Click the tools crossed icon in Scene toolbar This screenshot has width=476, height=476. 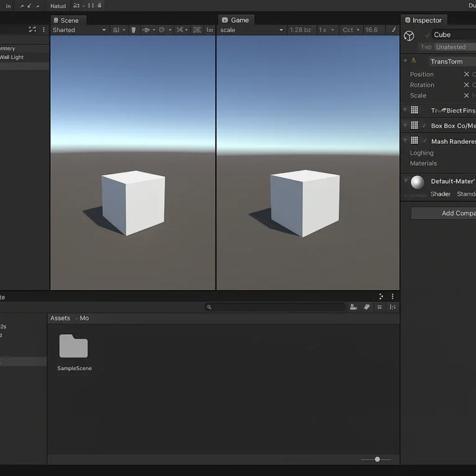[180, 30]
